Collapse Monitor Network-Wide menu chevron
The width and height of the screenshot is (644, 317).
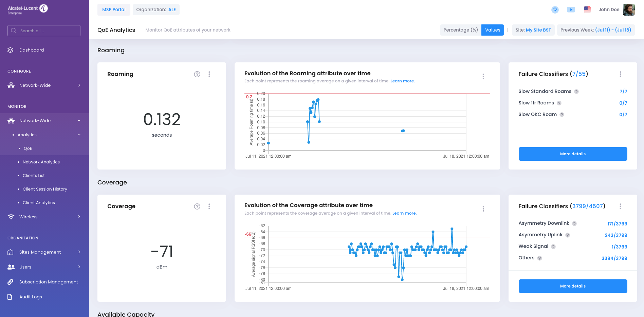pyautogui.click(x=79, y=120)
